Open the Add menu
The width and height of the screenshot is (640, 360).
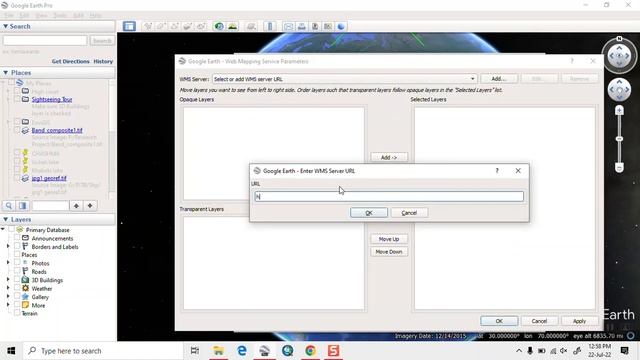(78, 16)
